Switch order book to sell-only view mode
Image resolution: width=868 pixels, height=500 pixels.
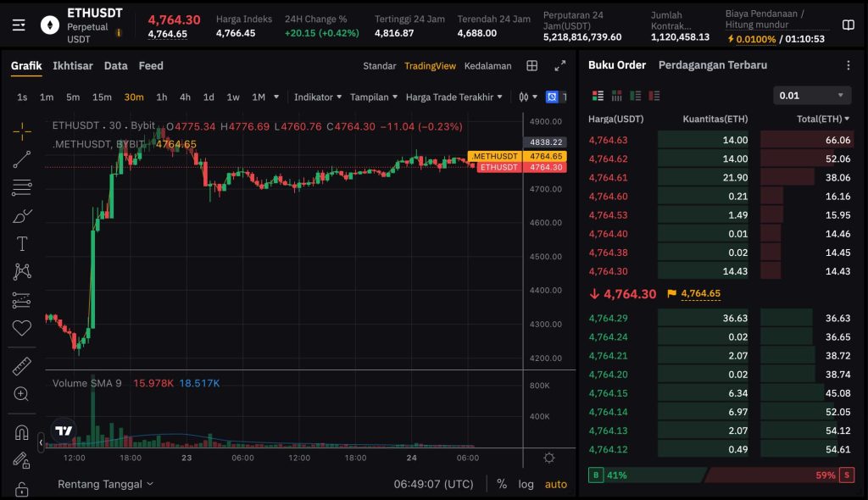[x=654, y=95]
